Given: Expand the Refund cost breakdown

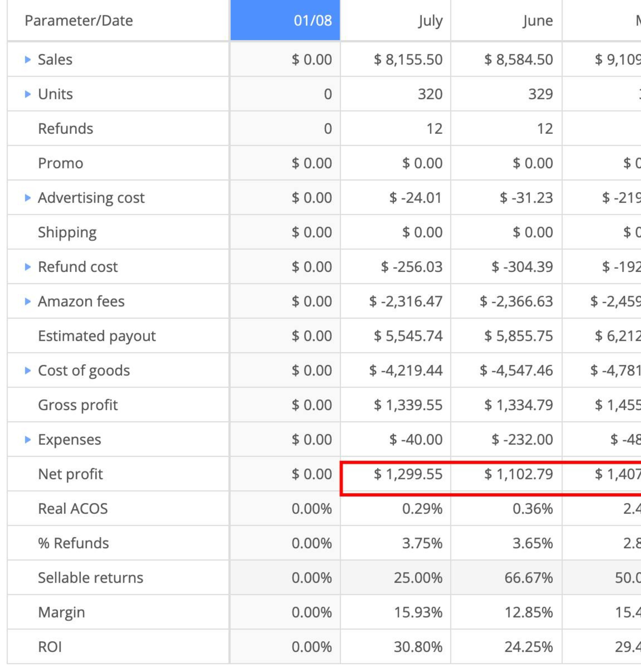Looking at the screenshot, I should pyautogui.click(x=28, y=267).
